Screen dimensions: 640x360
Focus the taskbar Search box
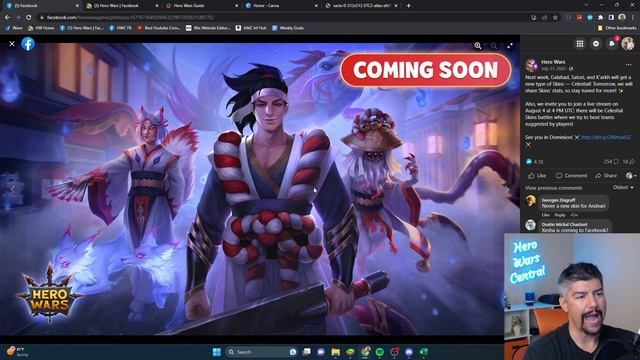(261, 352)
